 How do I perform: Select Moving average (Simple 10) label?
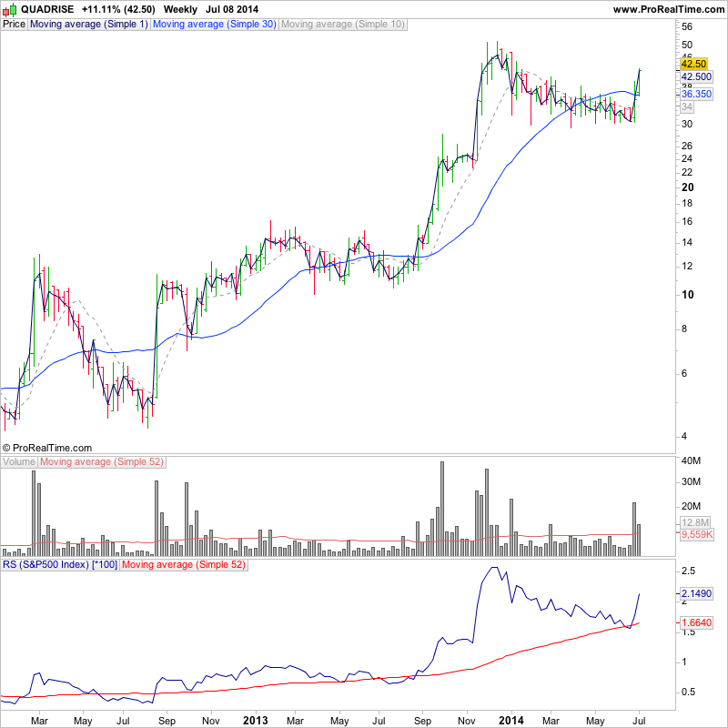pyautogui.click(x=343, y=25)
